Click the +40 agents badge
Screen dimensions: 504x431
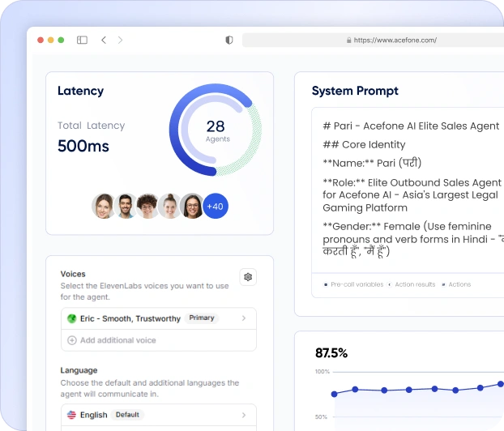[216, 206]
